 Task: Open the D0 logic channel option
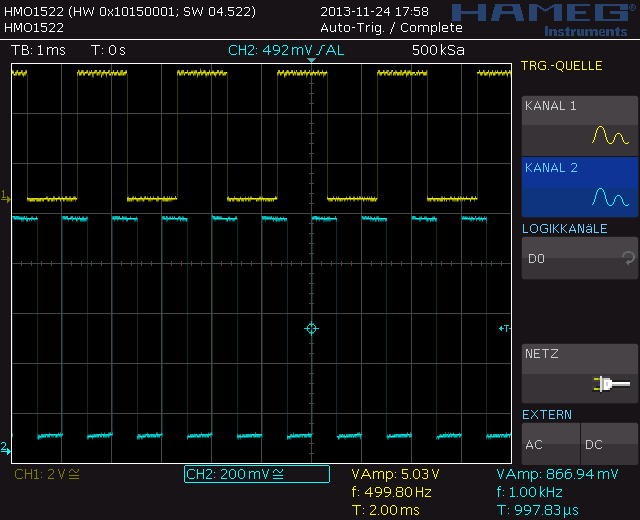click(580, 258)
